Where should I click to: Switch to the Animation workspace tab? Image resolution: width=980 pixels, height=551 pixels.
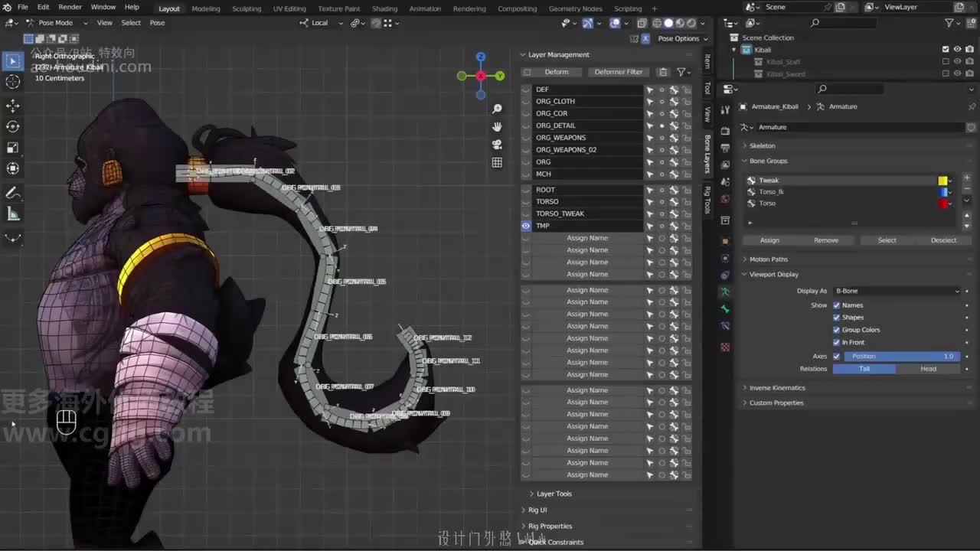[425, 8]
